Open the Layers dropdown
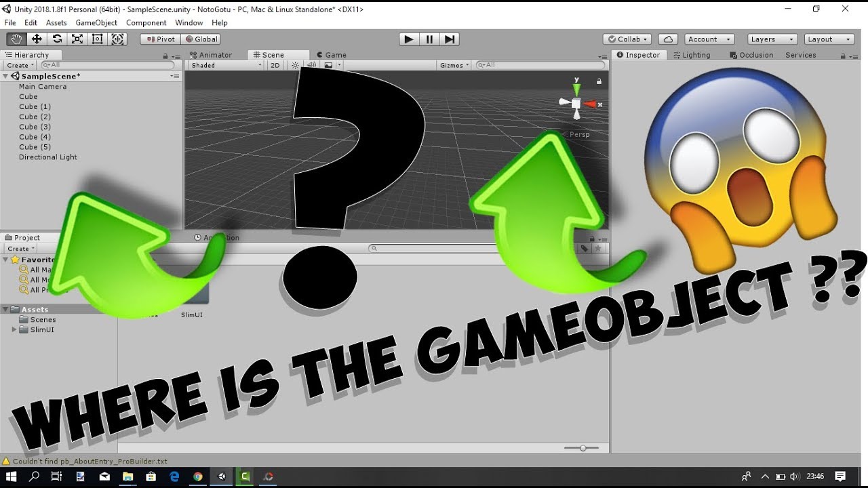Image resolution: width=868 pixels, height=488 pixels. [x=772, y=39]
